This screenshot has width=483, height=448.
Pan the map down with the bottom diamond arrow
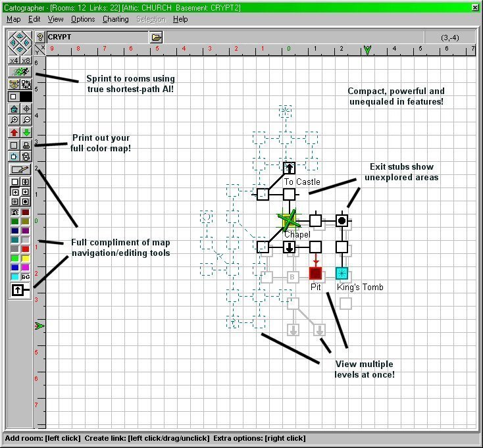click(20, 49)
